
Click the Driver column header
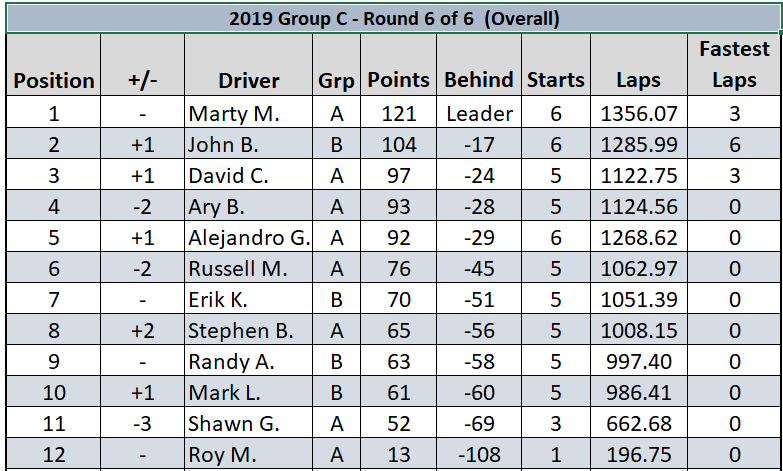pos(249,80)
